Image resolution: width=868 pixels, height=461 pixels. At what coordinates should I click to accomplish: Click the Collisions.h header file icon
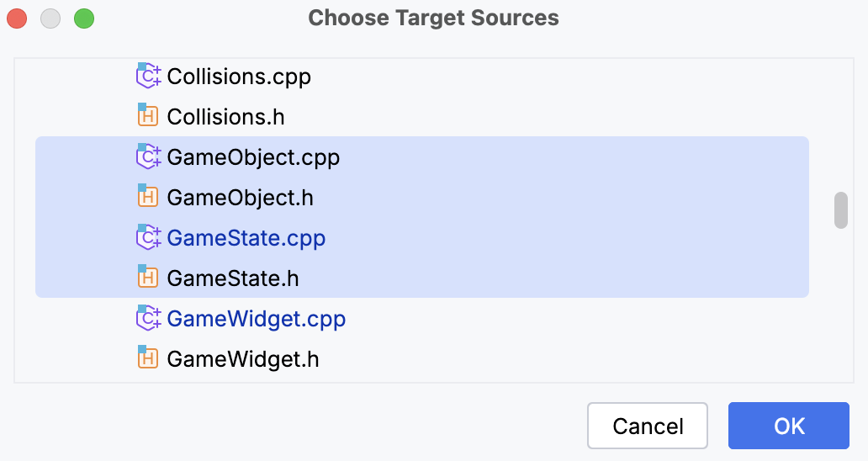(148, 116)
